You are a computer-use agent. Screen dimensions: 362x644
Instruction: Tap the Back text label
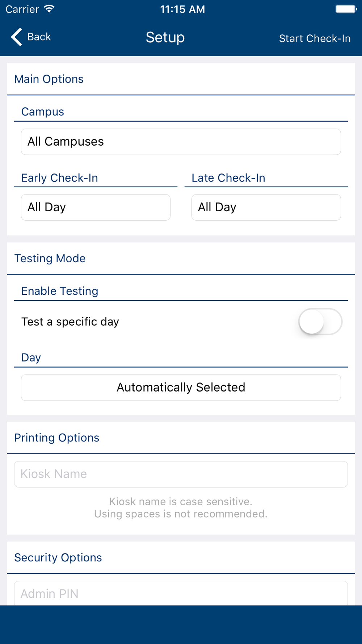click(39, 37)
